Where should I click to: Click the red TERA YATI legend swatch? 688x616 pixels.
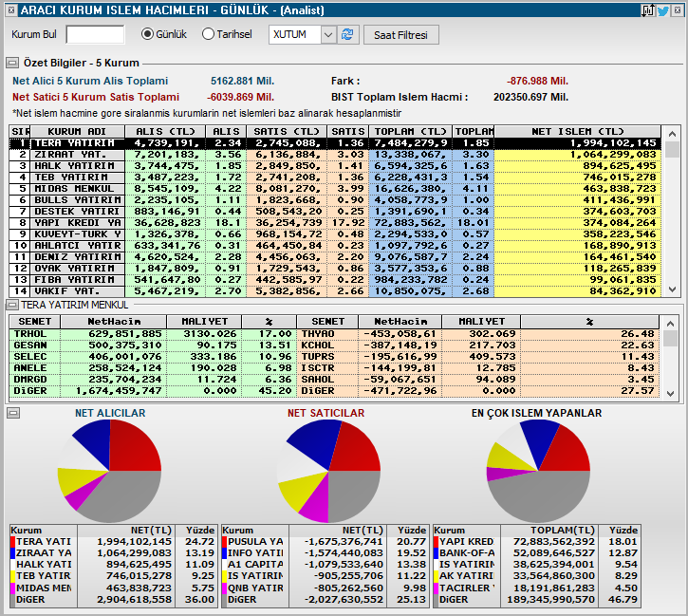13,542
